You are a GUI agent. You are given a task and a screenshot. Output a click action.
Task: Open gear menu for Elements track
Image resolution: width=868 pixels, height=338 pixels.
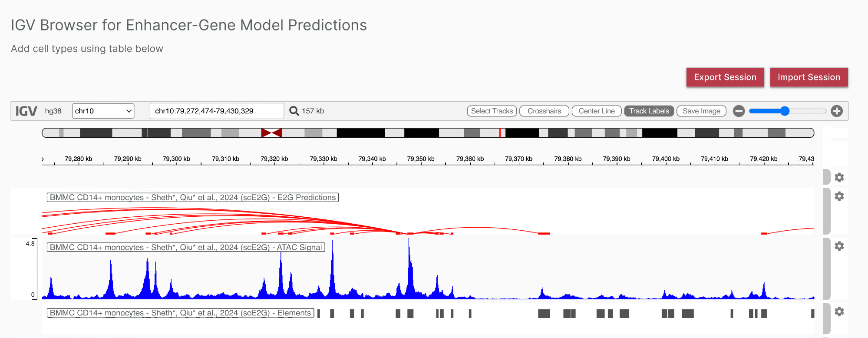[x=839, y=311]
